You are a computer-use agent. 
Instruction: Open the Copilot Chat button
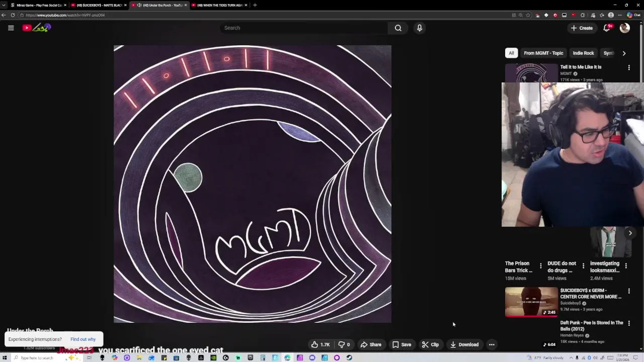click(x=633, y=15)
